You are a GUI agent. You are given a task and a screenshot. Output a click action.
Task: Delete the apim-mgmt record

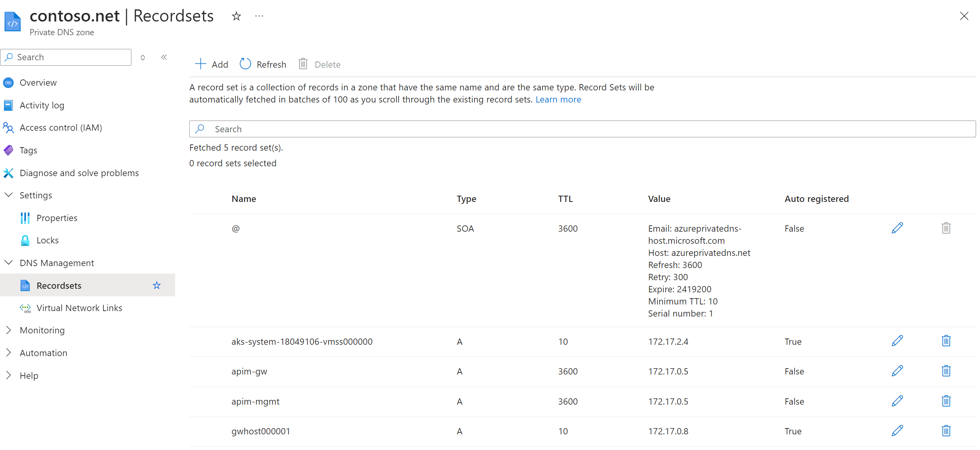(946, 401)
